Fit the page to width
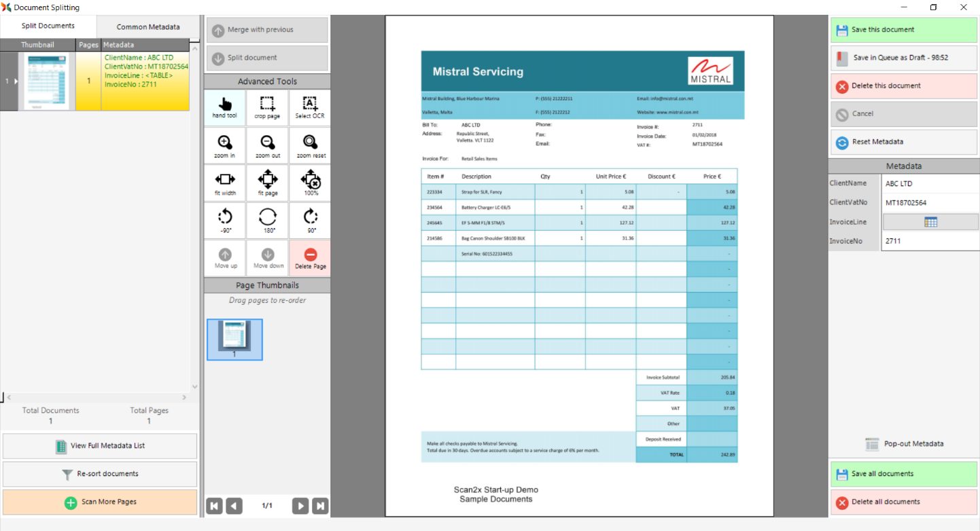Screen dimensions: 980x531 pyautogui.click(x=225, y=183)
